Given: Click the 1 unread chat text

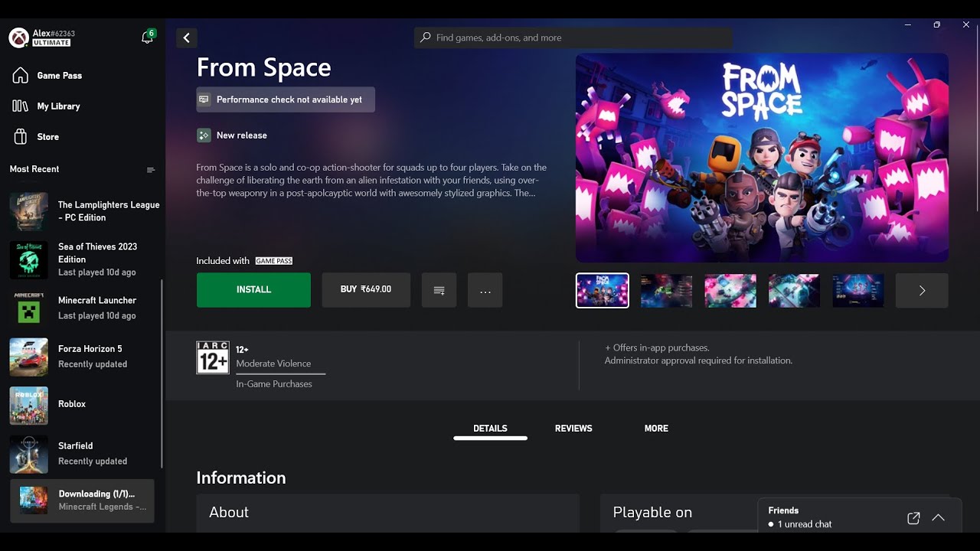Looking at the screenshot, I should (805, 524).
